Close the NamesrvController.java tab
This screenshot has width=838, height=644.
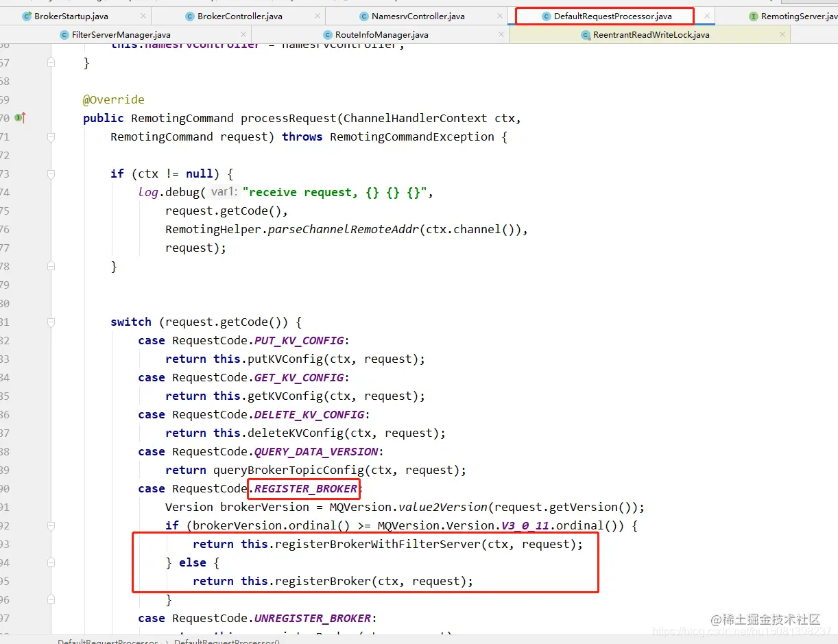pyautogui.click(x=499, y=16)
